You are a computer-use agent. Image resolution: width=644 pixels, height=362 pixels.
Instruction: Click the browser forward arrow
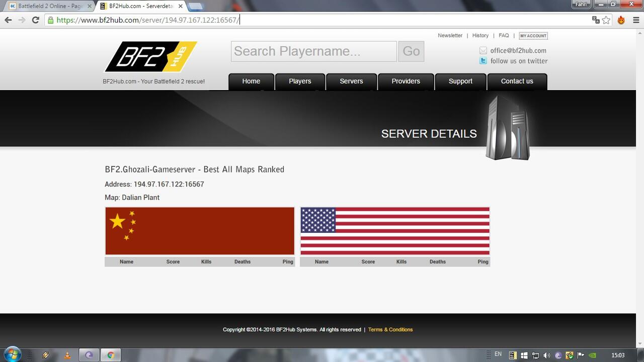22,20
